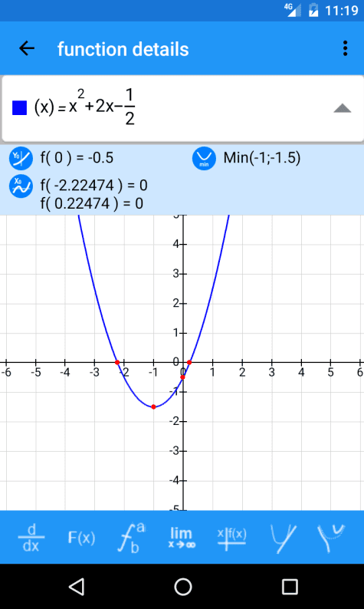
Task: Open the tangent line tool
Action: click(x=283, y=538)
